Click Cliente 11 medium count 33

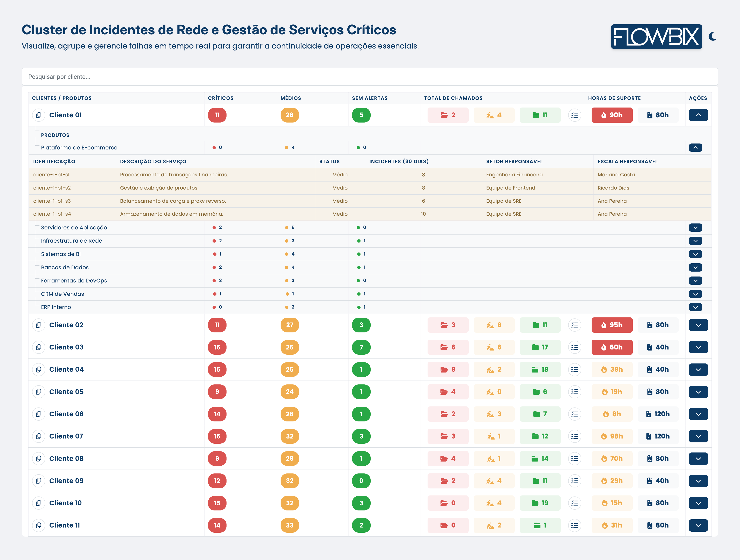tap(290, 525)
